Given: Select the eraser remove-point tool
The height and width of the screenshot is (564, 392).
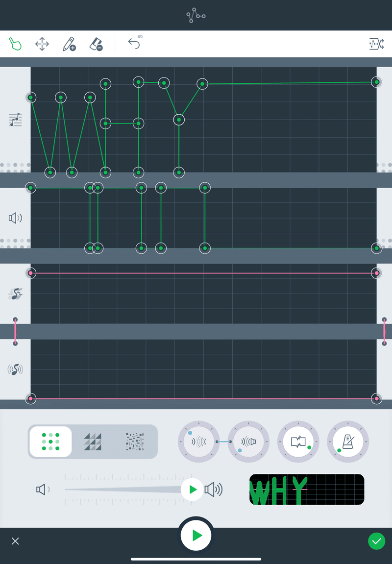Looking at the screenshot, I should [x=96, y=44].
